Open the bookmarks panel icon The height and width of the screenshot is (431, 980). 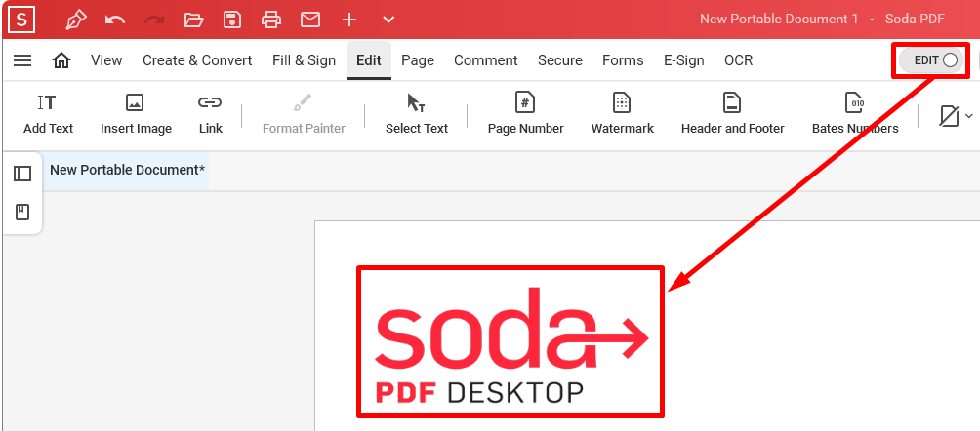point(22,212)
